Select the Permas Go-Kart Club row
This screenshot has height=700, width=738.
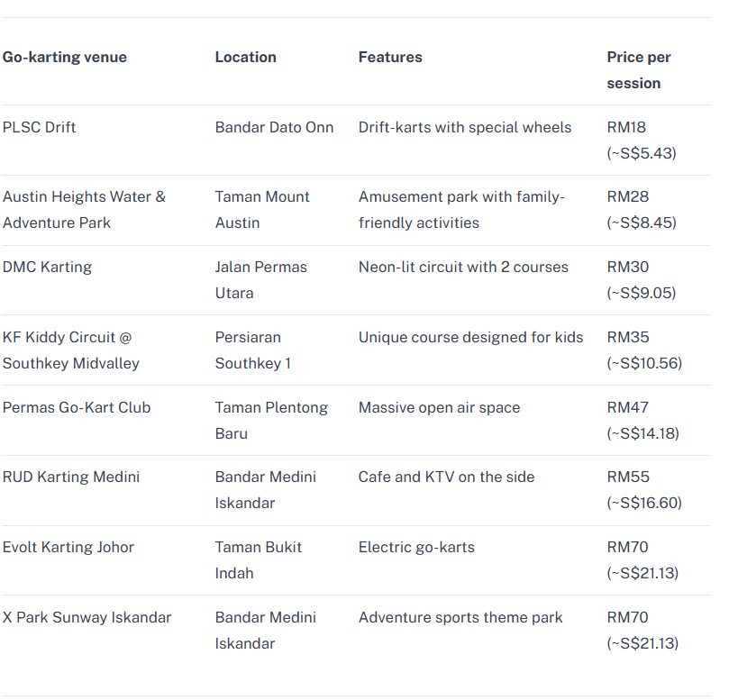[356, 420]
